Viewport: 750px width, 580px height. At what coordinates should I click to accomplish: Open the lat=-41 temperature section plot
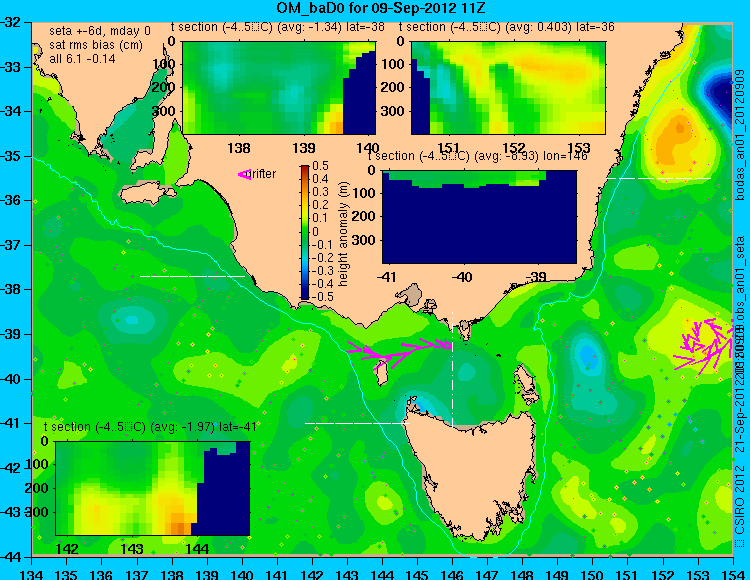pos(153,488)
